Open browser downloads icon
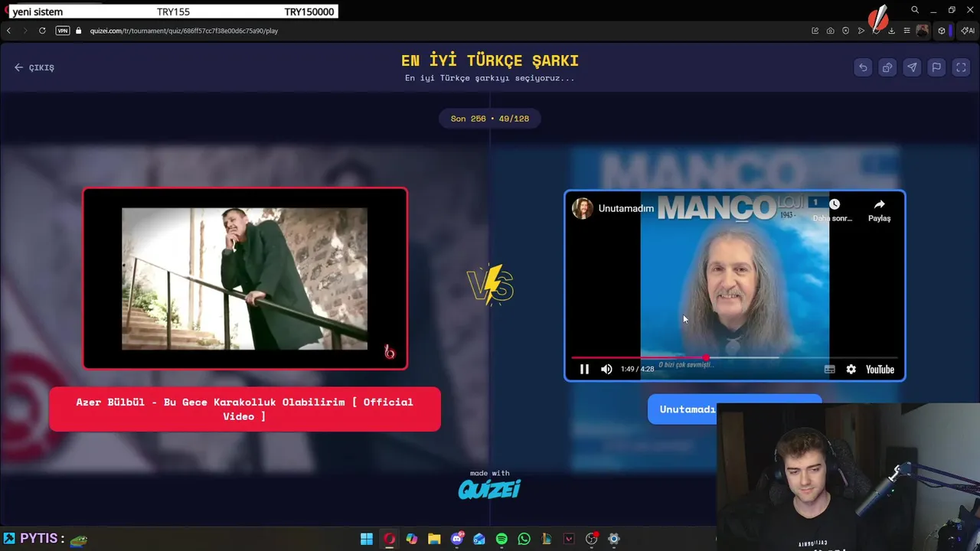The height and width of the screenshot is (551, 980). tap(891, 31)
